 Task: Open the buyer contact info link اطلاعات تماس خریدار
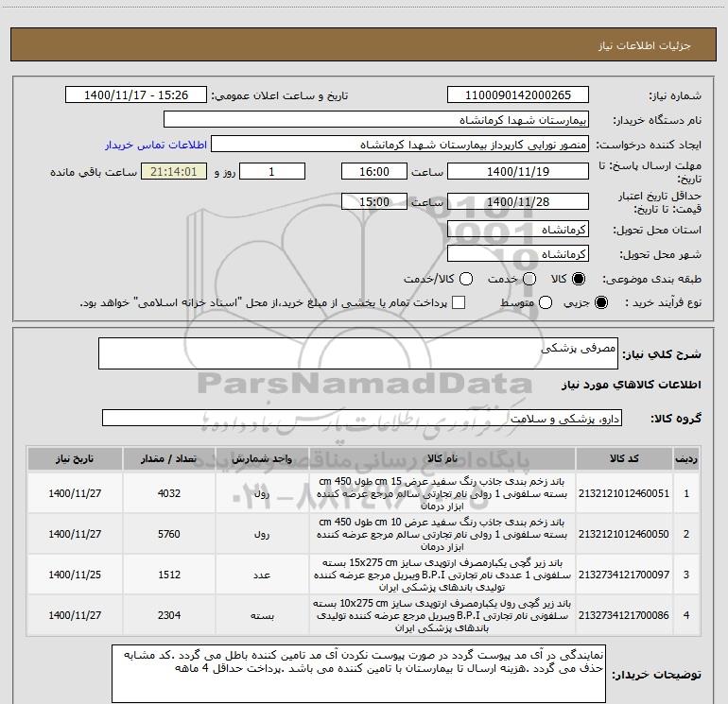[156, 145]
